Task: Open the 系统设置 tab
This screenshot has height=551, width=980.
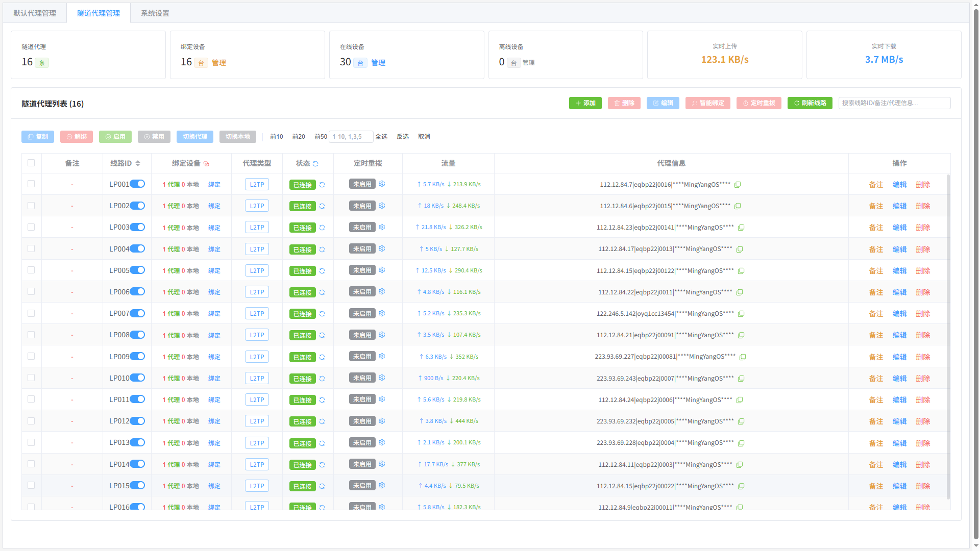Action: pos(155,13)
